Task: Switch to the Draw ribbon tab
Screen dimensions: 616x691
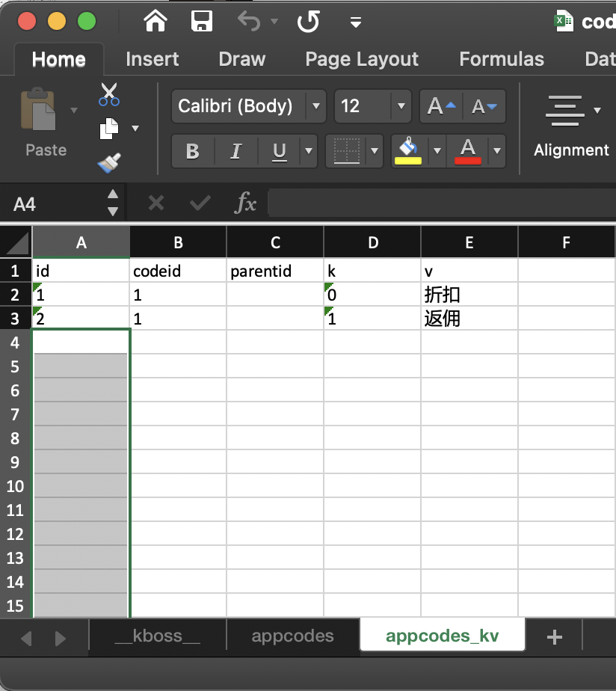Action: click(242, 59)
